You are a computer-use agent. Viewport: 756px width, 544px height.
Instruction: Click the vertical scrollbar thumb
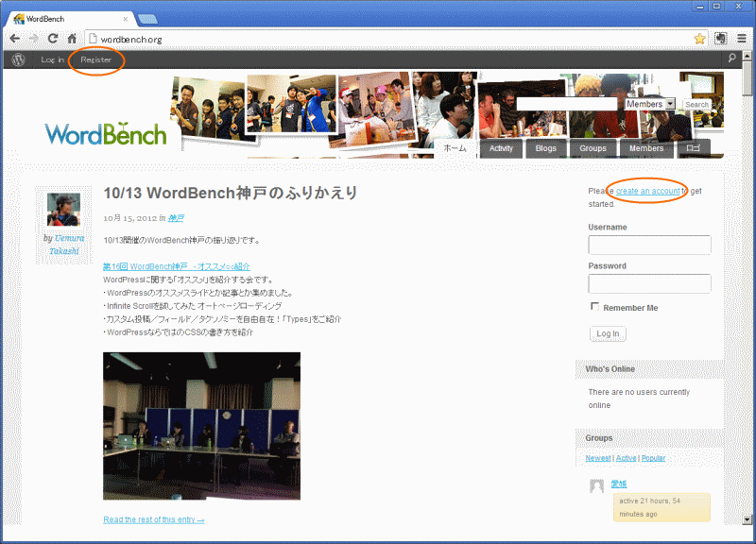pos(747,78)
